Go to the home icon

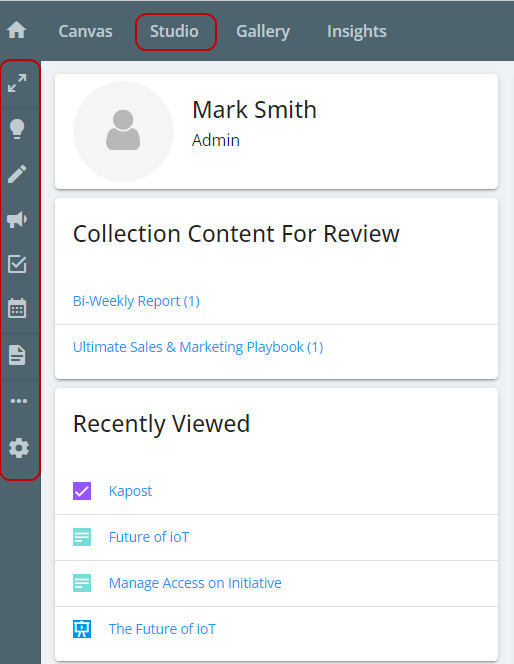(x=17, y=30)
